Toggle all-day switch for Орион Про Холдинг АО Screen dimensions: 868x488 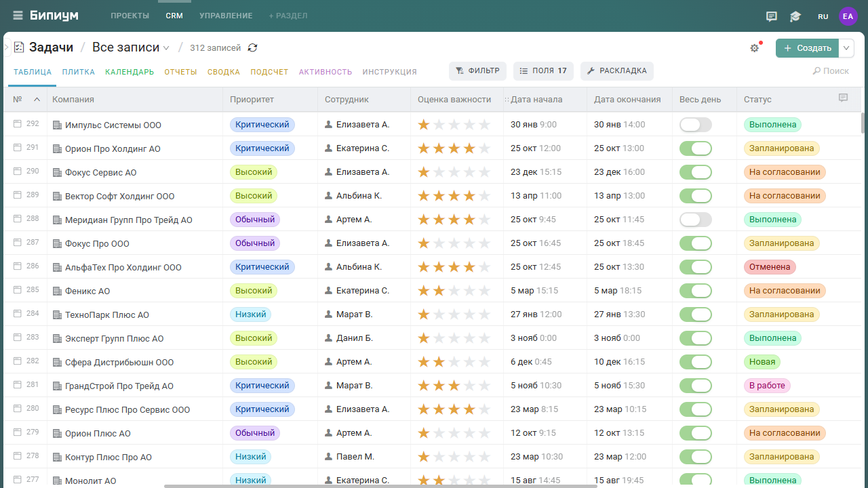[x=696, y=148]
